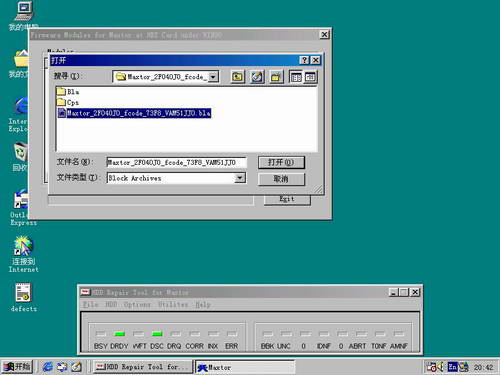This screenshot has height=375, width=500.
Task: Select the Bla folder
Action: pos(68,91)
